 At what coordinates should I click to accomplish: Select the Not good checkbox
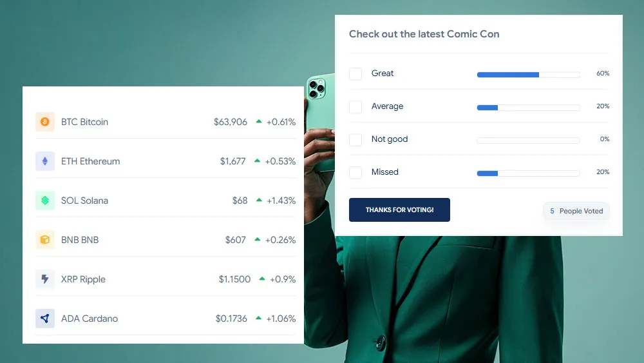355,140
